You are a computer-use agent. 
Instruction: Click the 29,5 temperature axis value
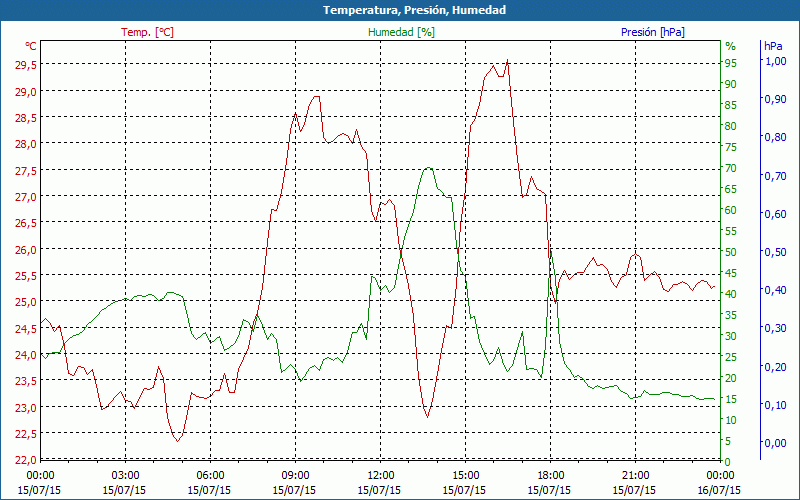pos(26,65)
